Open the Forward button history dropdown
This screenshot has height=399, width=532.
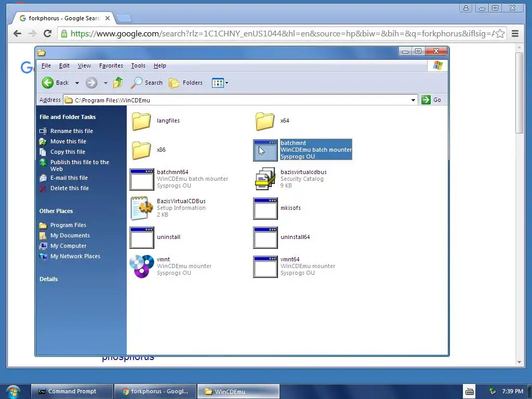(105, 83)
